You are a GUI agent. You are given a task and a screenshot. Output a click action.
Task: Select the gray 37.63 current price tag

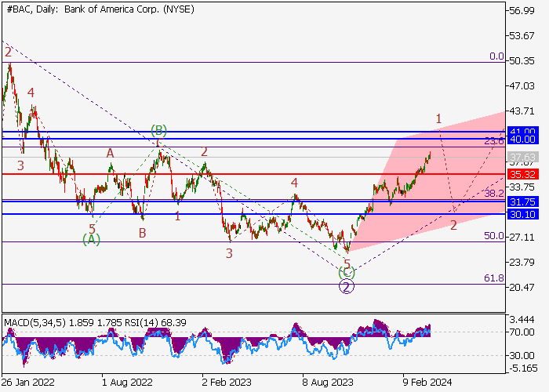(523, 157)
